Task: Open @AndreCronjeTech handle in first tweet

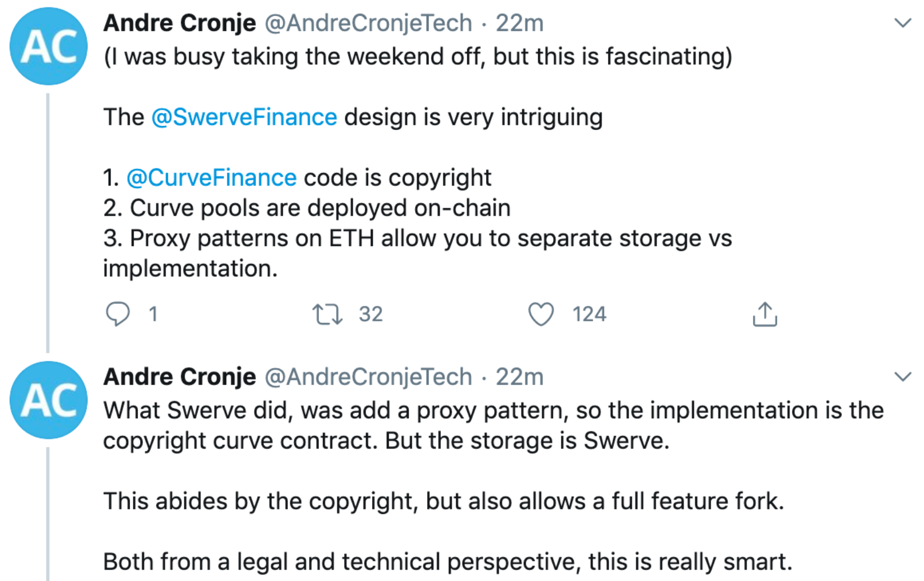Action: click(368, 23)
